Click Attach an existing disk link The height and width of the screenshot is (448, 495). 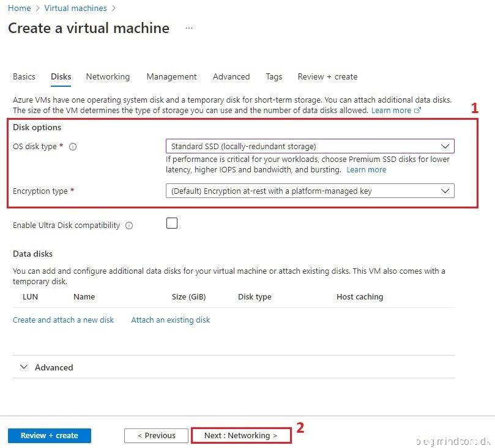[170, 320]
